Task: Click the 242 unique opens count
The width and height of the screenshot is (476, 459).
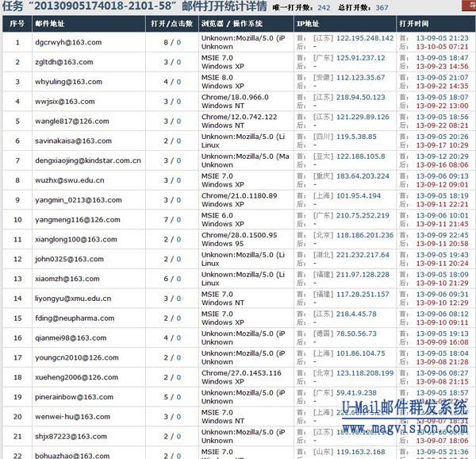Action: click(x=324, y=8)
